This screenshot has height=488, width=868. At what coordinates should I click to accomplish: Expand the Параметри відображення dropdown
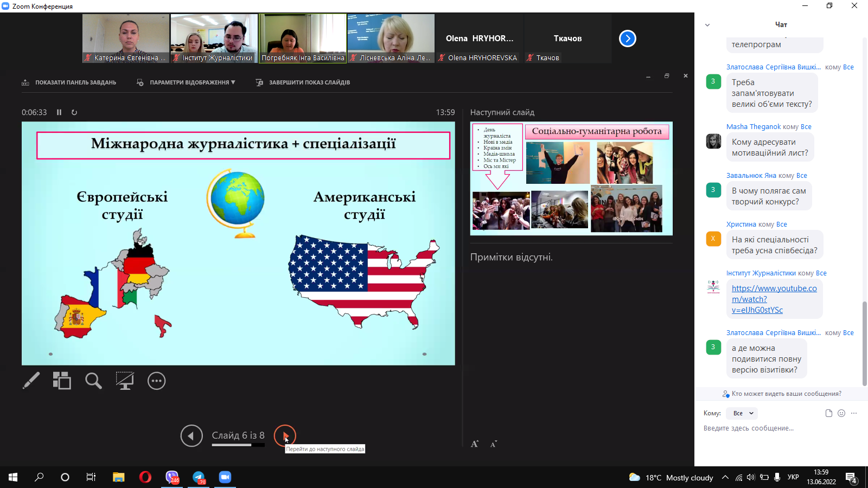click(186, 82)
